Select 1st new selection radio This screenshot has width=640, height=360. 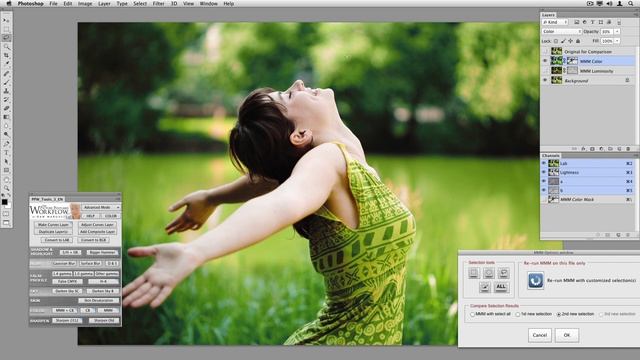click(x=518, y=314)
